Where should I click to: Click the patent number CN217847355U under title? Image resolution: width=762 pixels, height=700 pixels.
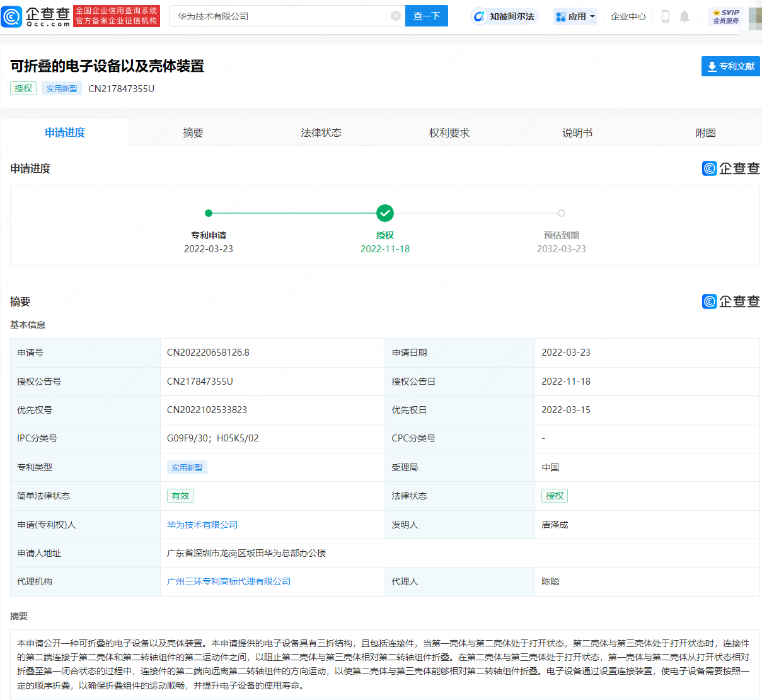122,89
